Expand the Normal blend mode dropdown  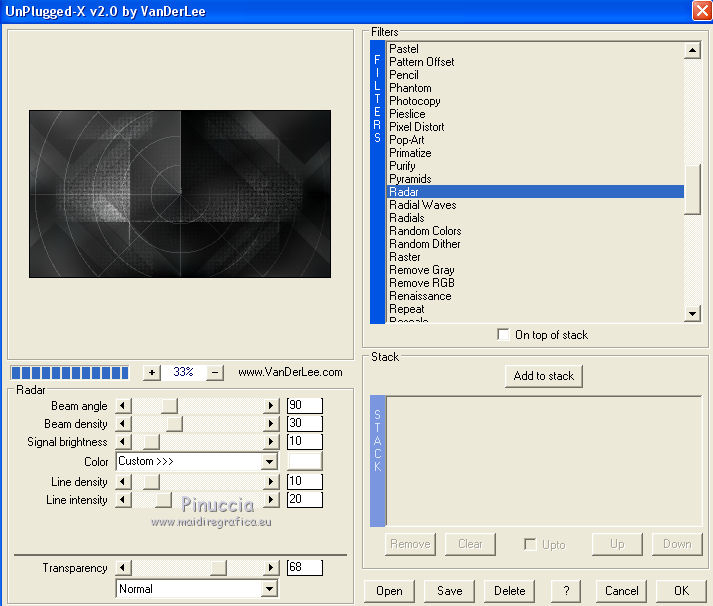tap(268, 589)
